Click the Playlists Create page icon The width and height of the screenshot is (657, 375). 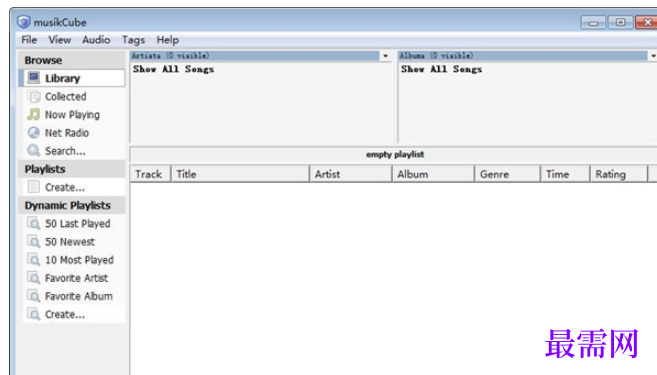[x=34, y=187]
